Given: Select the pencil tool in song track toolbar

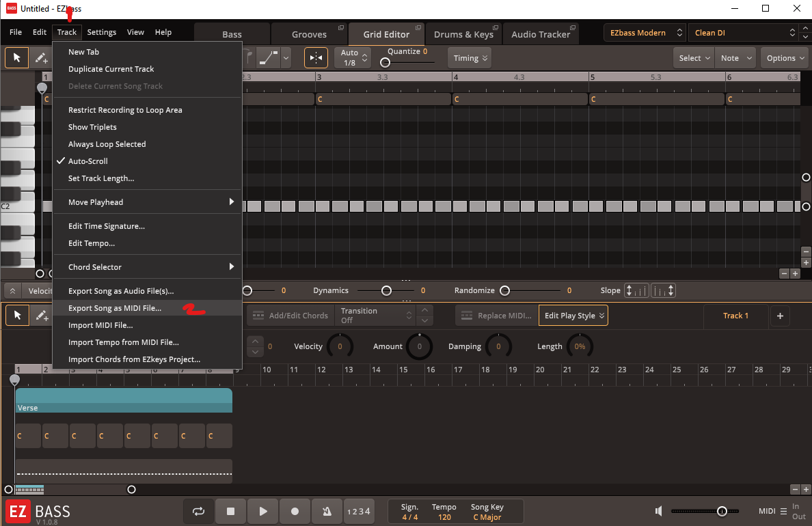Looking at the screenshot, I should (x=41, y=316).
